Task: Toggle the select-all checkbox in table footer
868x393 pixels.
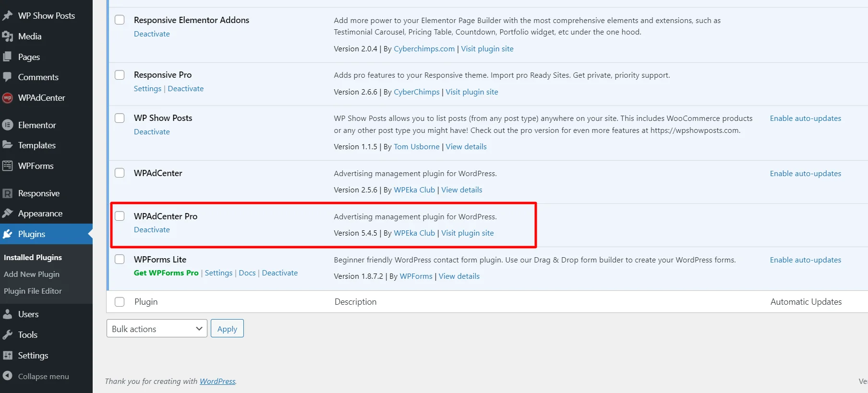Action: click(x=120, y=301)
